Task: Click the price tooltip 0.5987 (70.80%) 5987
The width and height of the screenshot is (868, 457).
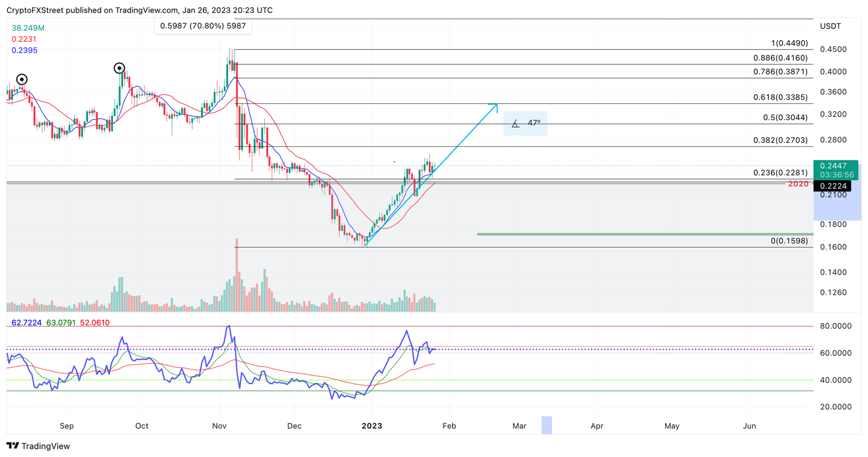Action: (x=203, y=25)
